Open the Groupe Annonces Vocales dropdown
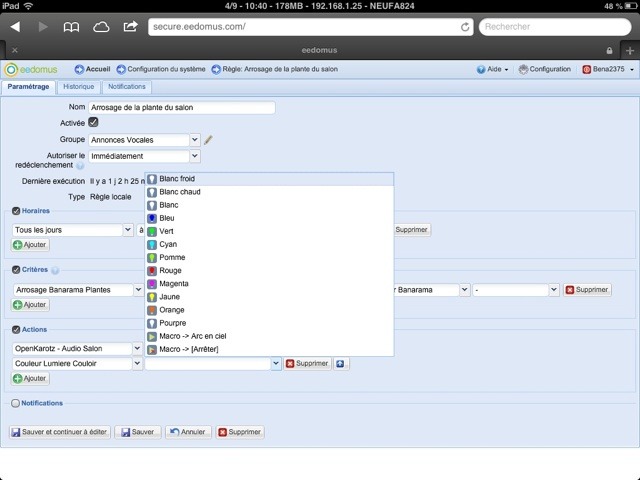Image resolution: width=640 pixels, height=480 pixels. point(145,140)
